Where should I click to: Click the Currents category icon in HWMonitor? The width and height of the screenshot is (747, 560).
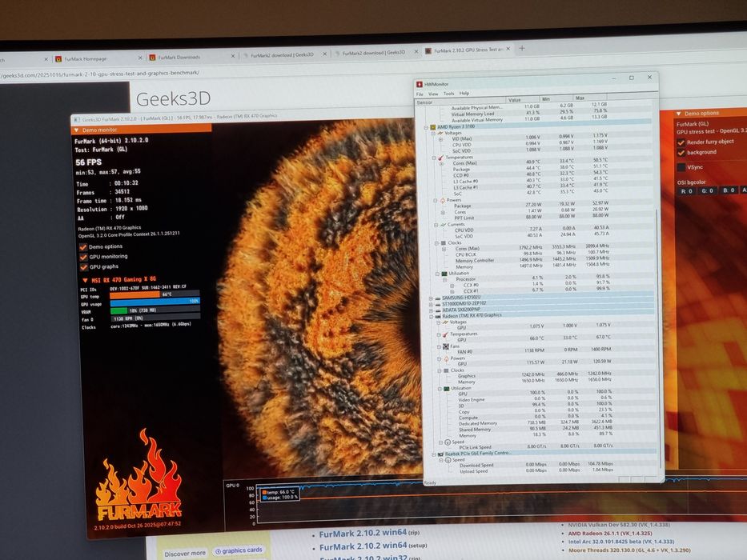pyautogui.click(x=443, y=225)
